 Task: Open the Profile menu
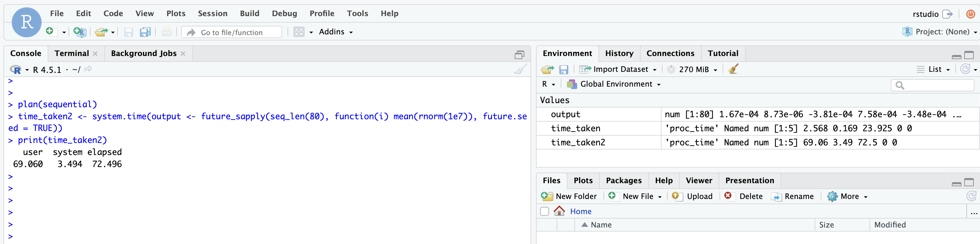point(322,13)
